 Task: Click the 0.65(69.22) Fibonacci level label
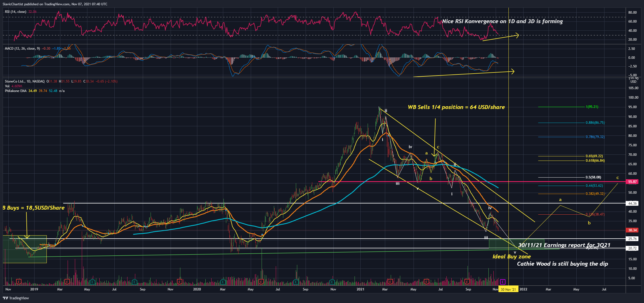594,156
